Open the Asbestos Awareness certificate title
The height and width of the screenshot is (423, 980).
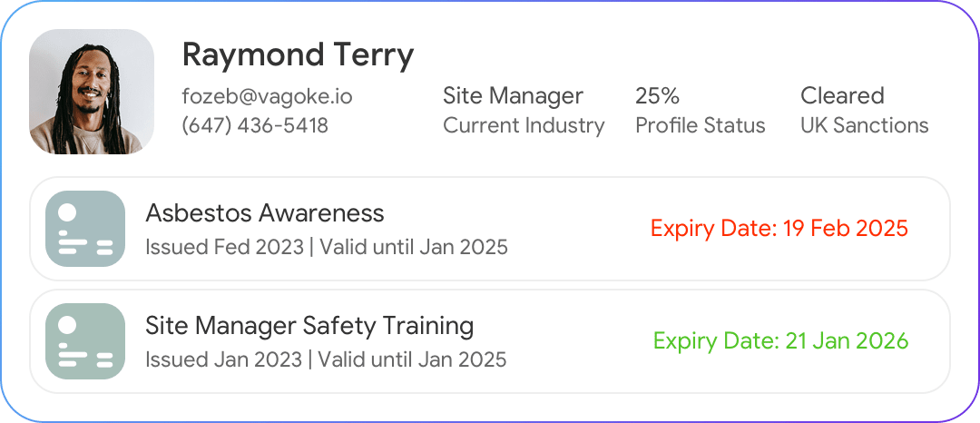pyautogui.click(x=265, y=213)
